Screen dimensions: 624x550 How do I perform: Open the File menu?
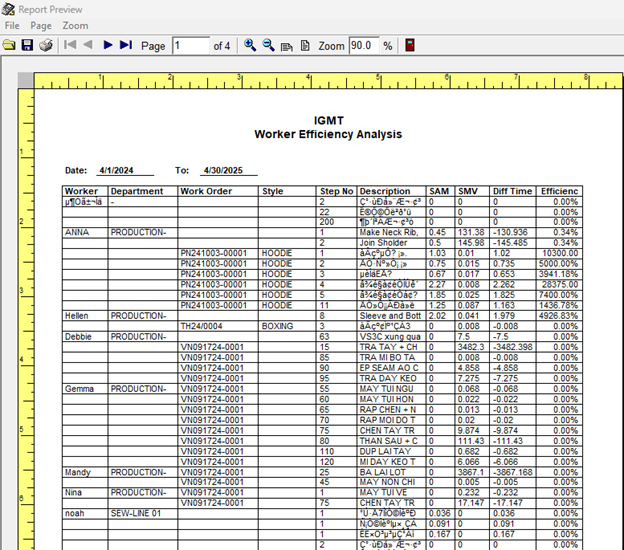point(12,25)
